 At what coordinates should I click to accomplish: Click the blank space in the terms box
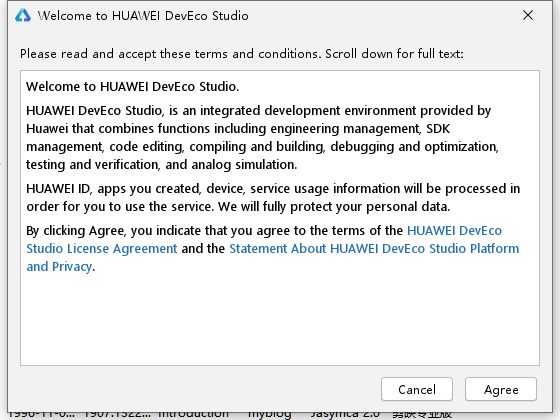[x=280, y=318]
